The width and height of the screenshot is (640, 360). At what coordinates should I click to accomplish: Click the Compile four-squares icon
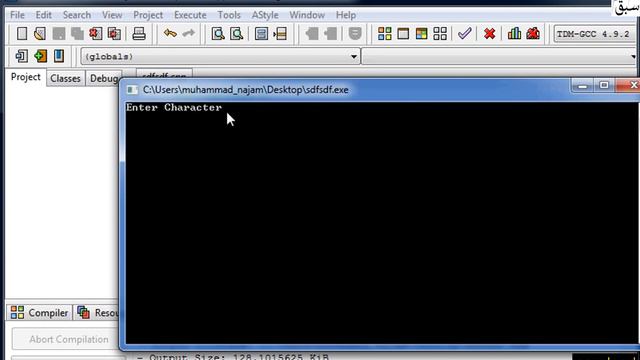pyautogui.click(x=384, y=33)
